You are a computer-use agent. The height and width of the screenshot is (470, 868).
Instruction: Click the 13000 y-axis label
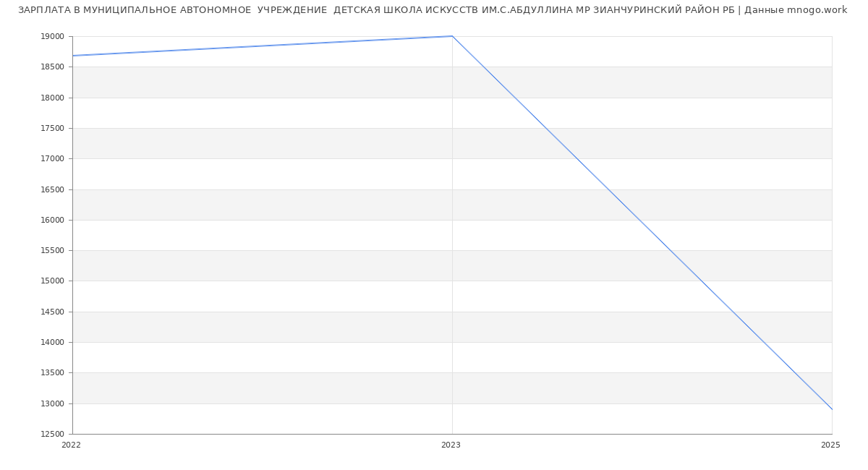(52, 403)
